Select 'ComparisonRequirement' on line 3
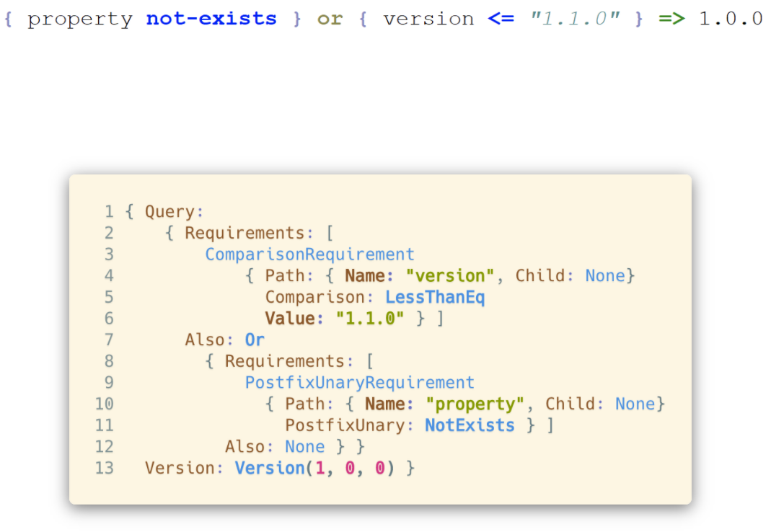This screenshot has width=771, height=532. tap(310, 254)
